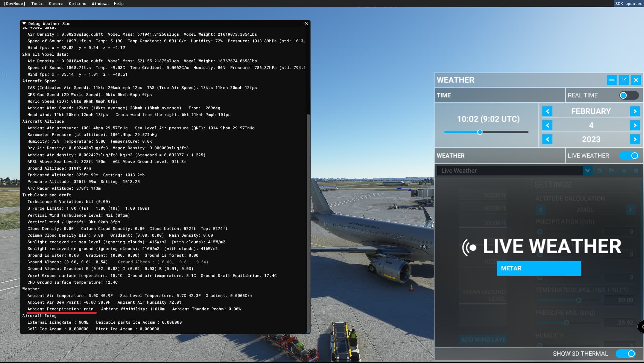Open the Tools menu
The image size is (644, 363).
click(x=37, y=4)
